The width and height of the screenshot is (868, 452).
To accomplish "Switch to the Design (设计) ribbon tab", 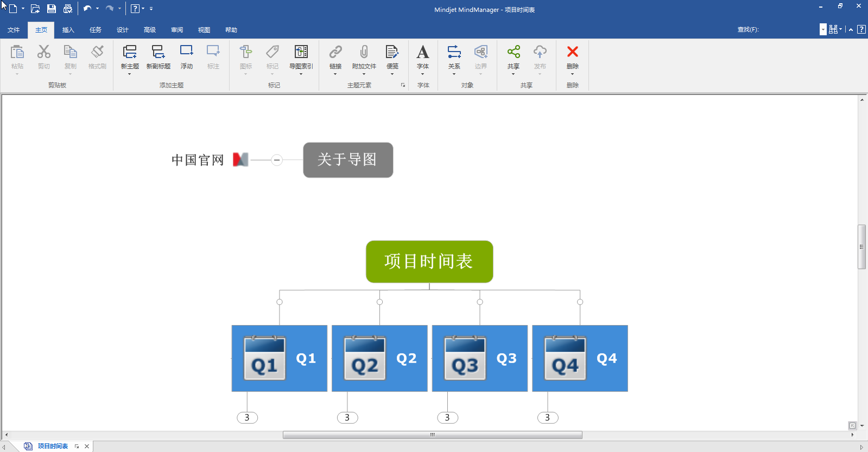I will coord(123,30).
